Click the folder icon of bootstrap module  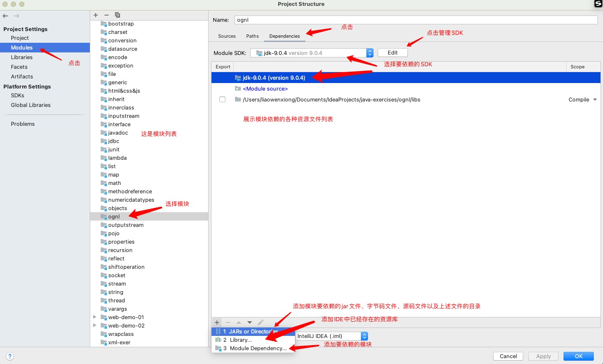(104, 24)
